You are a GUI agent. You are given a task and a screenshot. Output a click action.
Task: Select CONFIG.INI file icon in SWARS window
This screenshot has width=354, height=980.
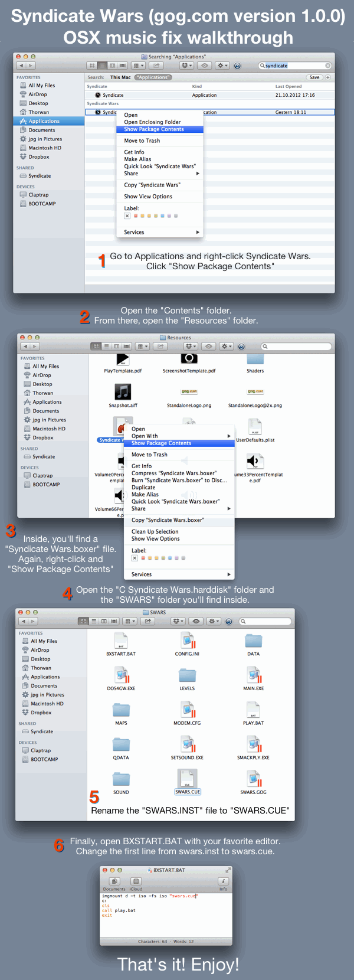(x=188, y=641)
